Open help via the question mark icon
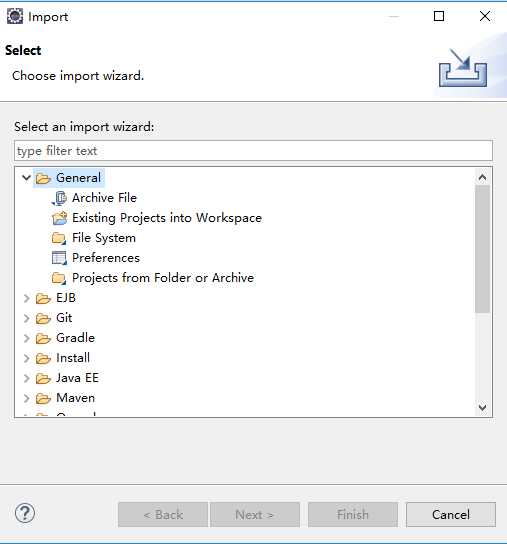Screen dimensions: 507x544 (25, 513)
